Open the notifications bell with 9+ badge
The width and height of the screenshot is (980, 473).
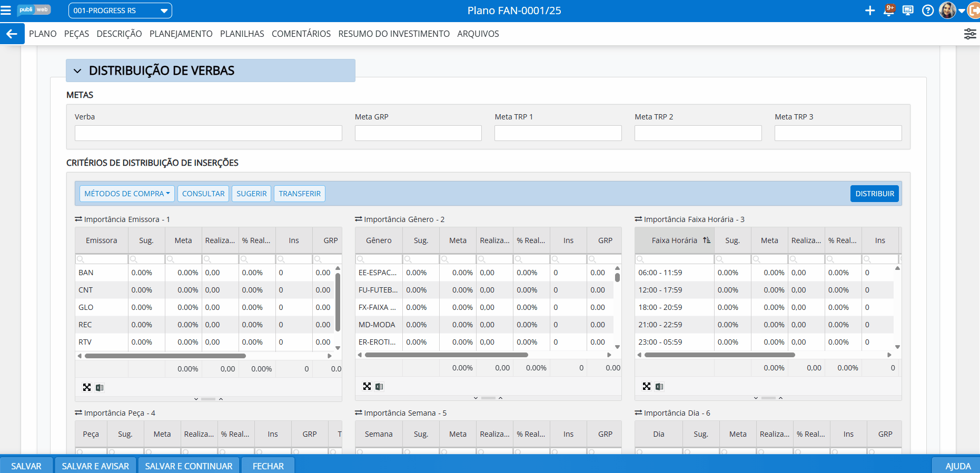(889, 11)
